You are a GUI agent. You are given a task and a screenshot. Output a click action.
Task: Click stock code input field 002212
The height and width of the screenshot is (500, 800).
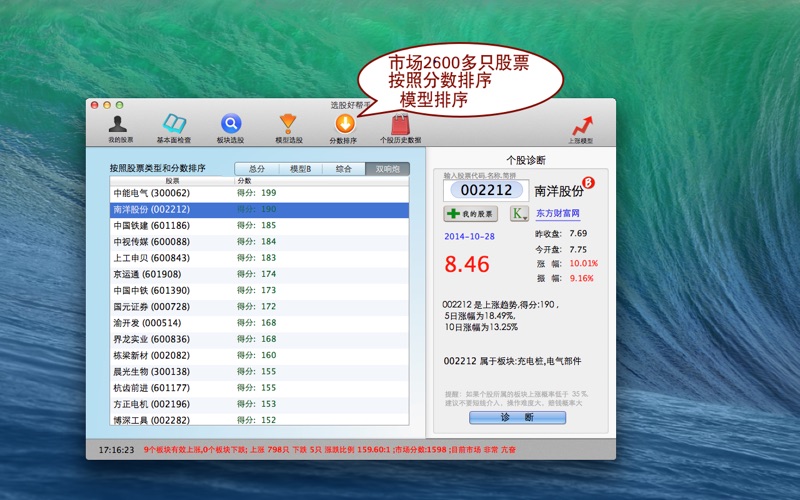click(x=487, y=190)
